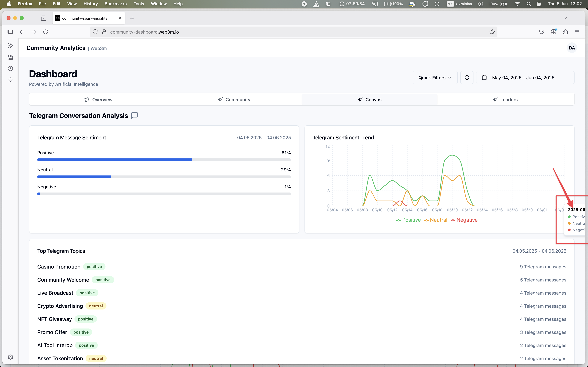The height and width of the screenshot is (367, 588).
Task: Click the AI chatbot sparkle sidebar icon
Action: 10,46
